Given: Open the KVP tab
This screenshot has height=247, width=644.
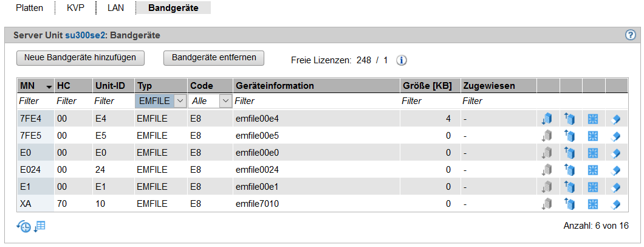Looking at the screenshot, I should [75, 8].
